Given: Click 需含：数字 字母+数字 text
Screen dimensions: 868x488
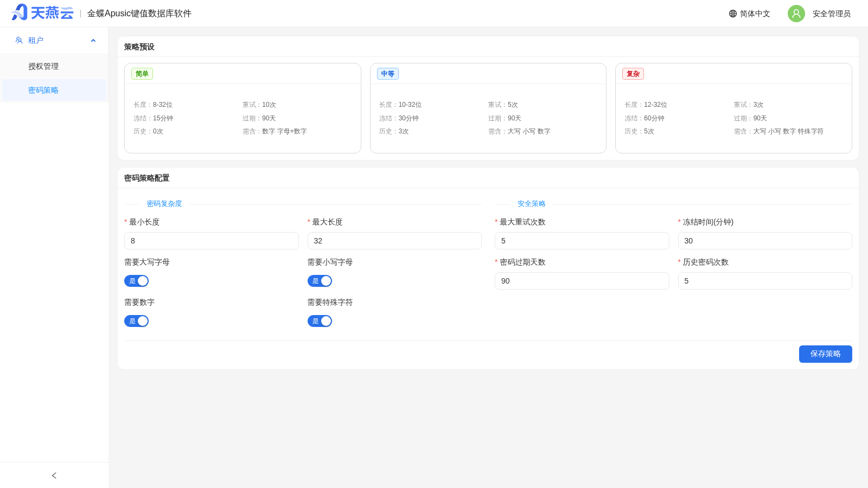Looking at the screenshot, I should click(275, 131).
